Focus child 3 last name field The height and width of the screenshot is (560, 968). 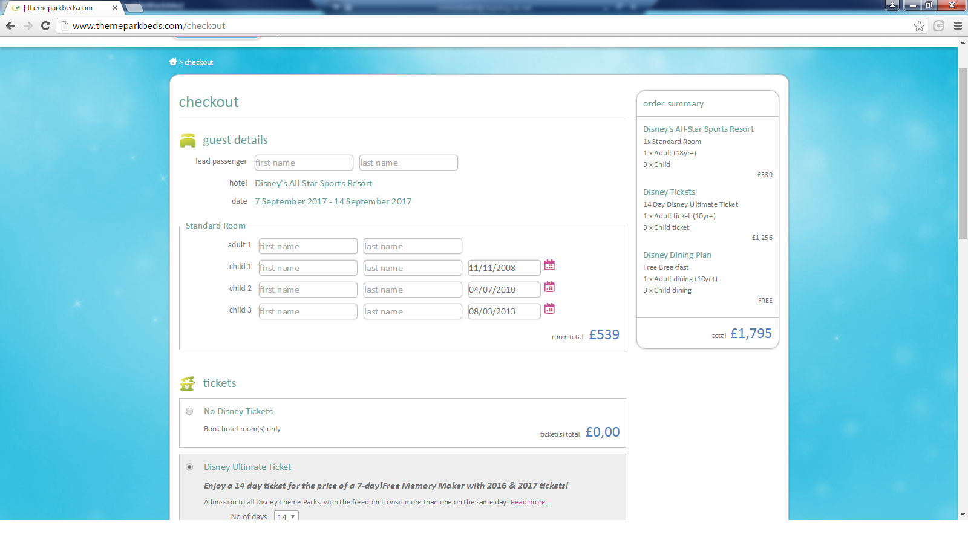[413, 311]
